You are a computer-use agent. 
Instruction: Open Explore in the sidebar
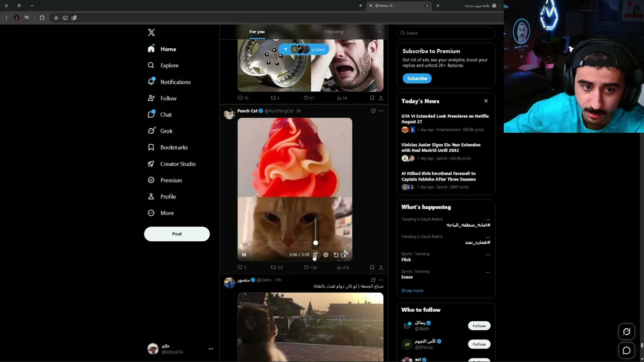[x=163, y=65]
